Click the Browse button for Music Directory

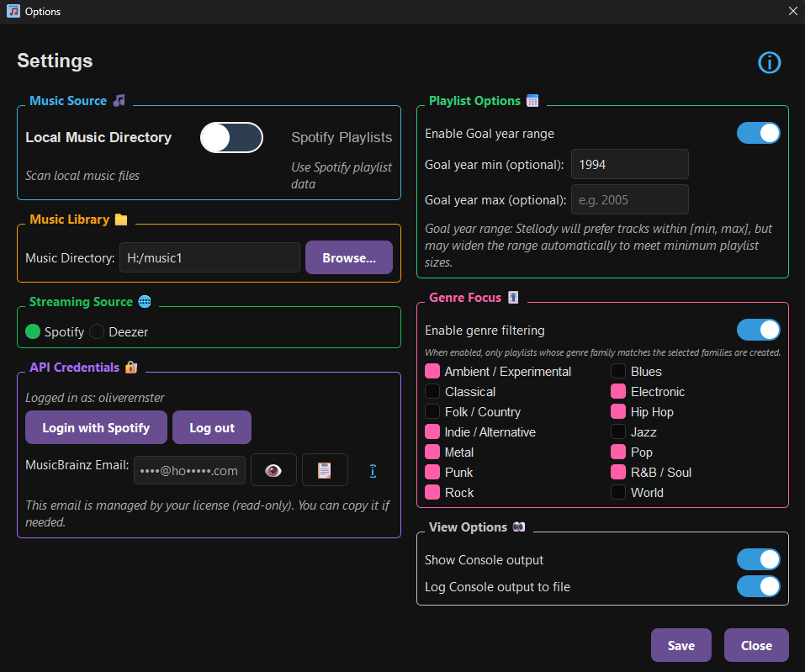[x=348, y=257]
